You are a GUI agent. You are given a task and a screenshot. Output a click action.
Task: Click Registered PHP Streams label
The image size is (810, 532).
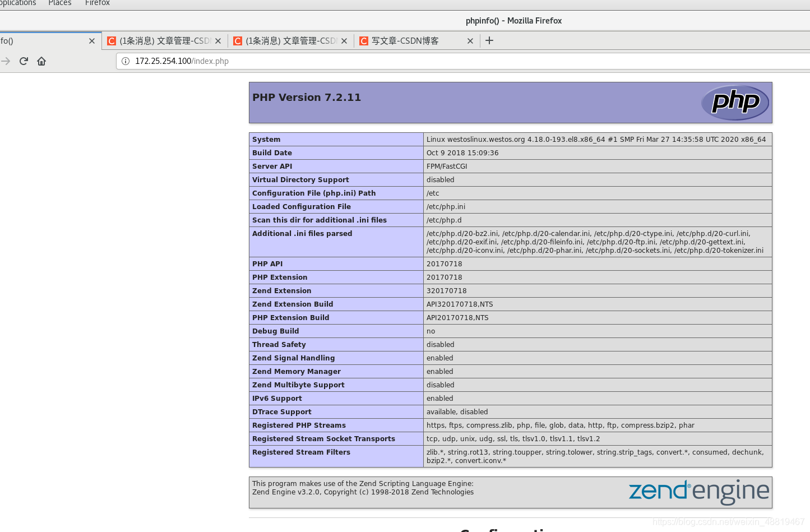click(x=299, y=425)
